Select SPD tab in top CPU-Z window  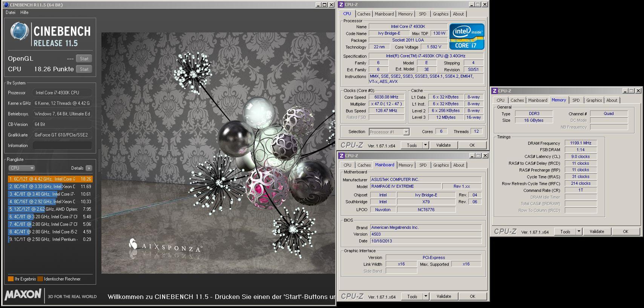tap(423, 14)
